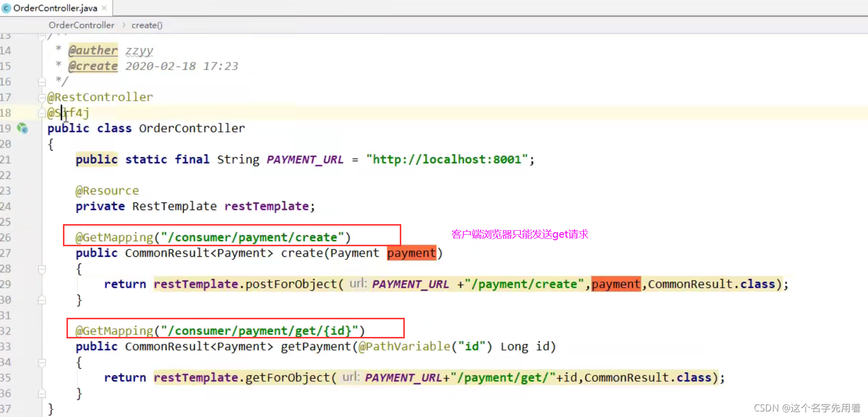Image resolution: width=868 pixels, height=417 pixels.
Task: Click the "/payment/create" string on line 29
Action: tap(524, 284)
